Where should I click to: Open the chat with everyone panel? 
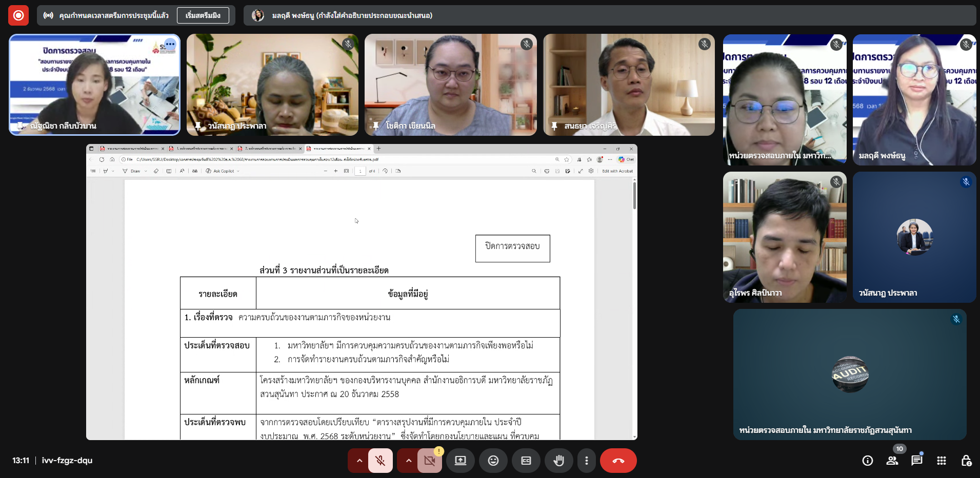coord(916,461)
